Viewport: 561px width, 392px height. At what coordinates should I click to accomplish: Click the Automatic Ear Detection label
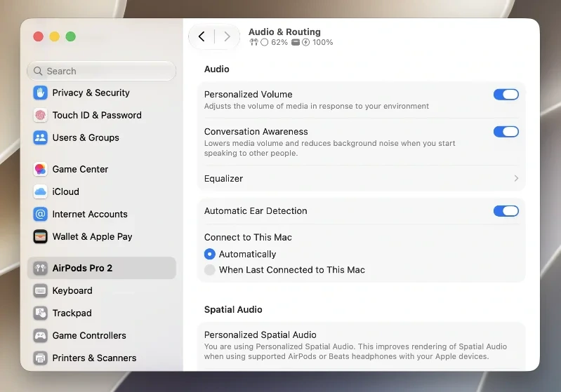256,211
